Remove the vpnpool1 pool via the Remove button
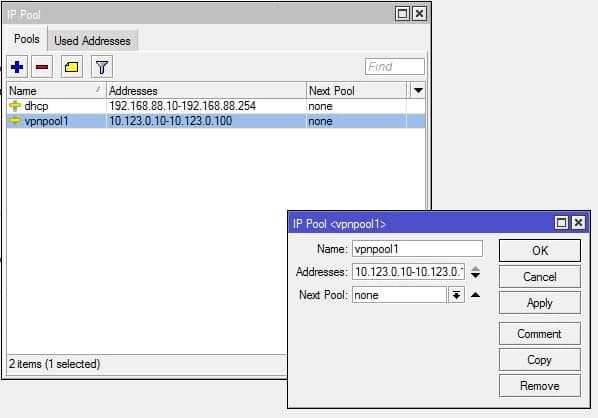Image resolution: width=598 pixels, height=418 pixels. (540, 386)
